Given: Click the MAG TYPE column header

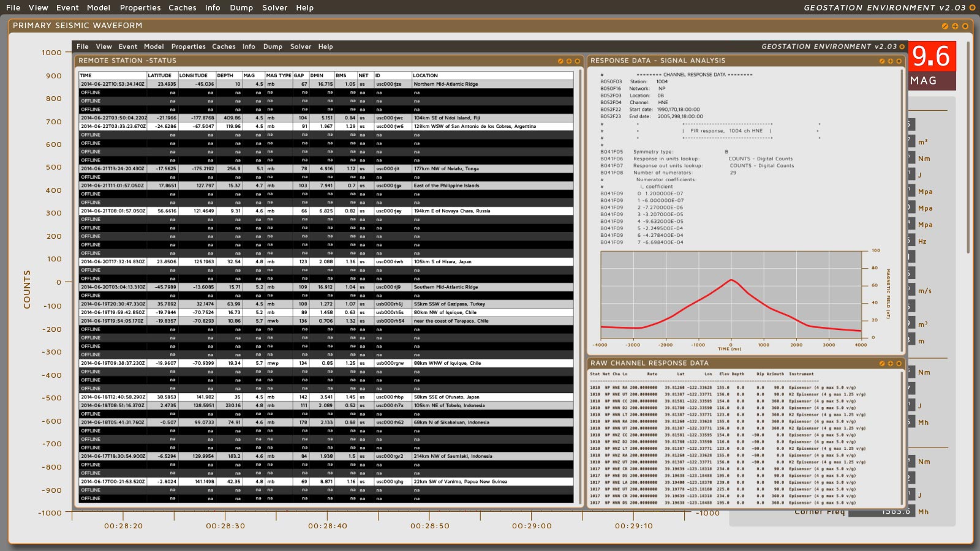Looking at the screenshot, I should (278, 76).
